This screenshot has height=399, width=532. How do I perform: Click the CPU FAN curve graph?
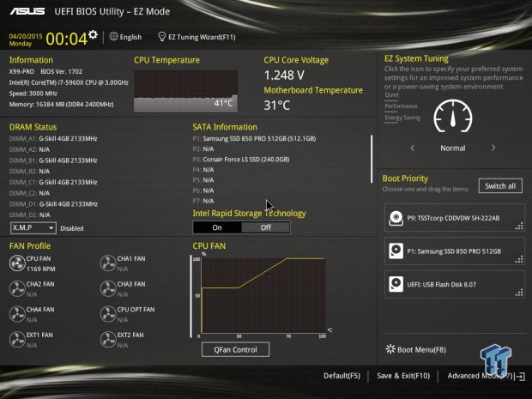[263, 295]
